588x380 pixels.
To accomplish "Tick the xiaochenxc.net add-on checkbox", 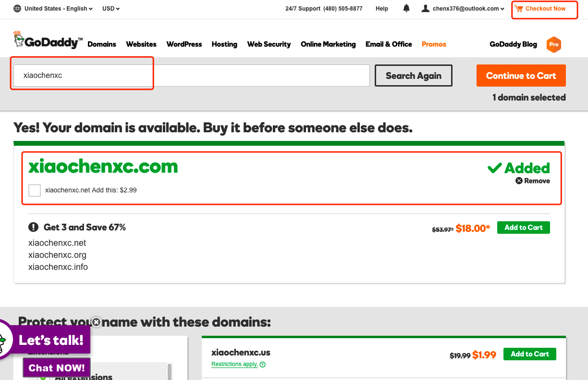I will (35, 190).
